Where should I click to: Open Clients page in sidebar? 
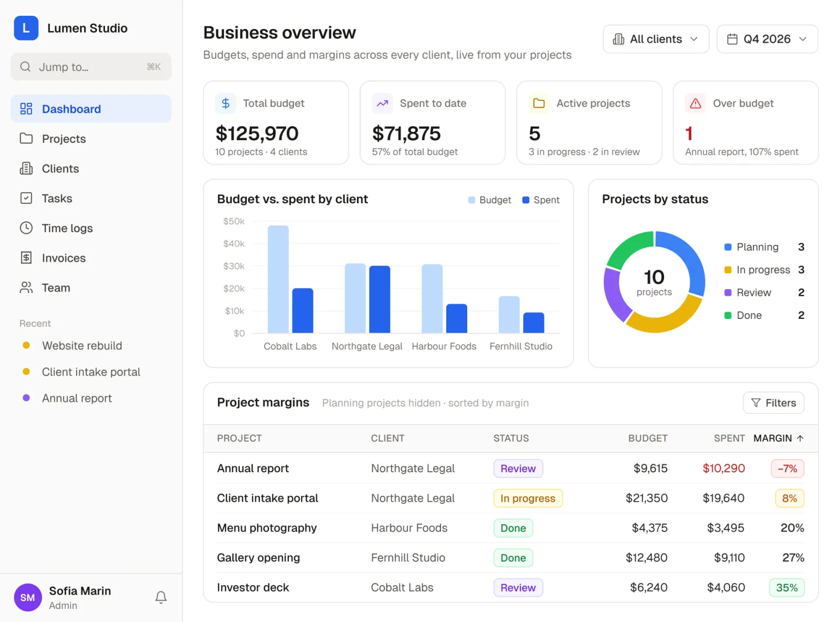click(91, 169)
